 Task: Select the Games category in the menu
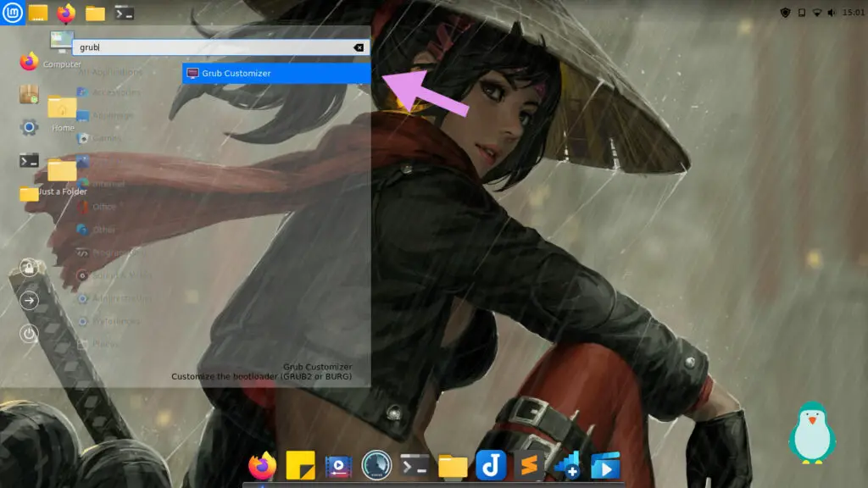[100, 138]
